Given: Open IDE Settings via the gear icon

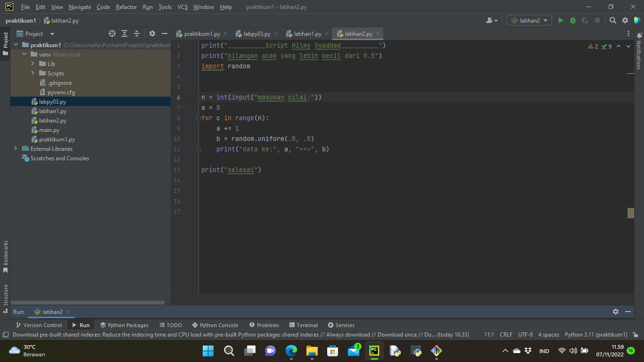Looking at the screenshot, I should point(624,21).
